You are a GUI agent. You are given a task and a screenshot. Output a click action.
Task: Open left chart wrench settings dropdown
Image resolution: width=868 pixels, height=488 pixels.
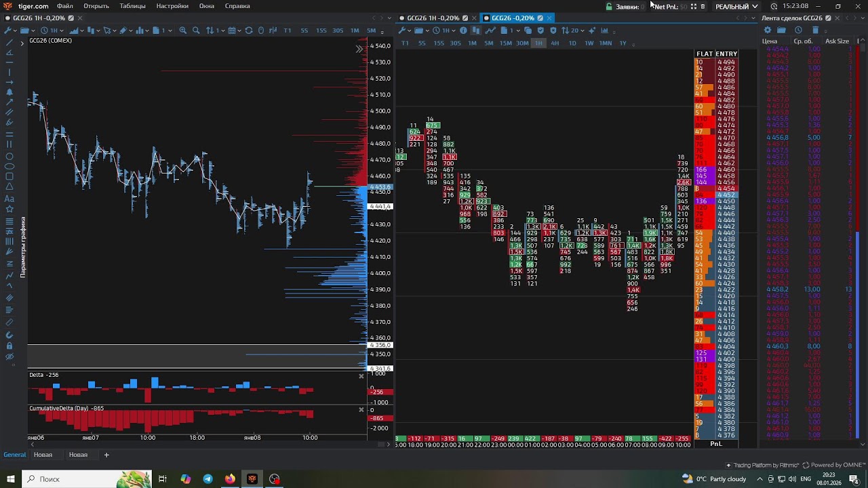click(9, 30)
